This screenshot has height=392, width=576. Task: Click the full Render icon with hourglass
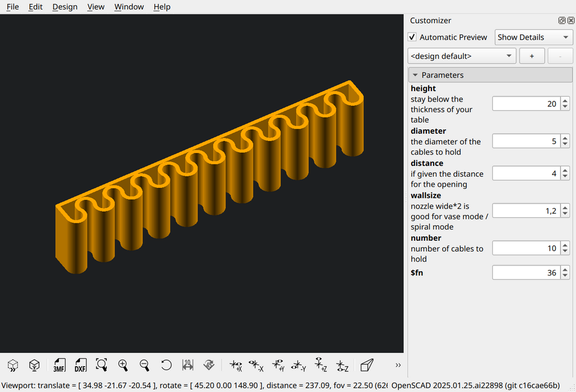[x=34, y=365]
